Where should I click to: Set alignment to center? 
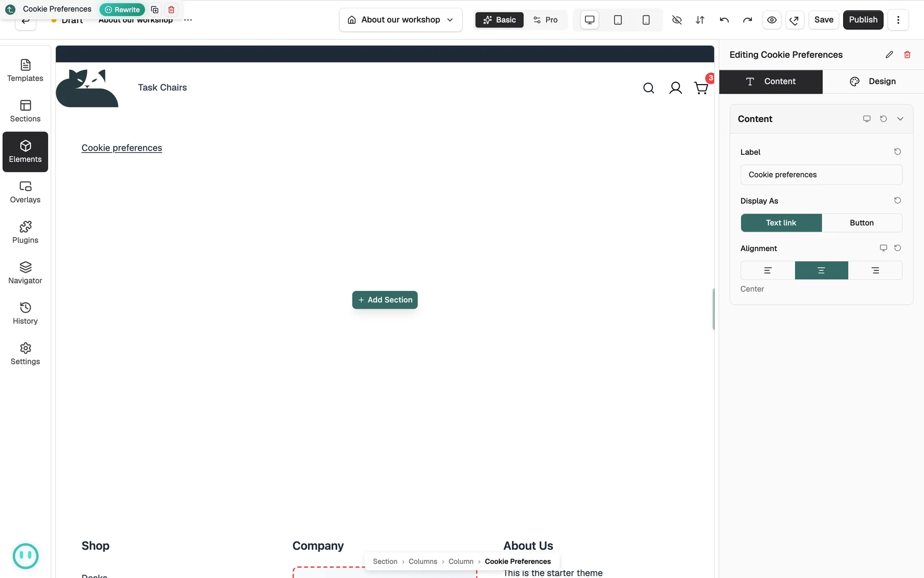[821, 271]
